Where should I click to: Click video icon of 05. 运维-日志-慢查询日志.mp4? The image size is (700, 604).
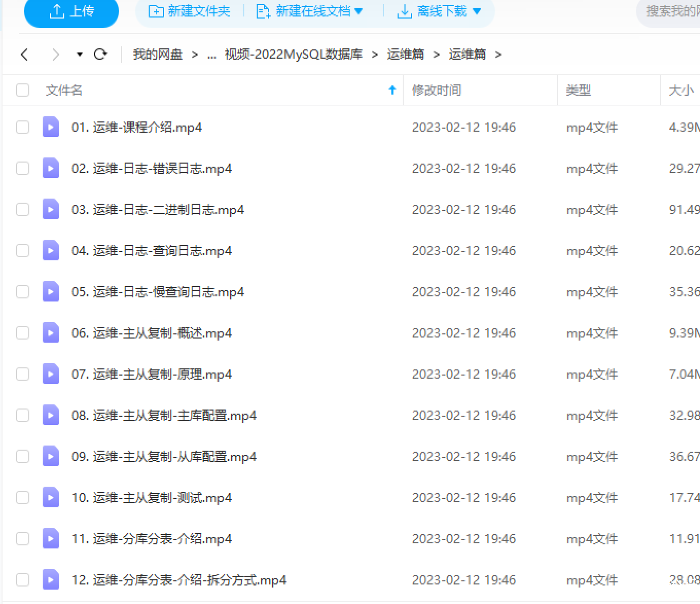coord(50,292)
